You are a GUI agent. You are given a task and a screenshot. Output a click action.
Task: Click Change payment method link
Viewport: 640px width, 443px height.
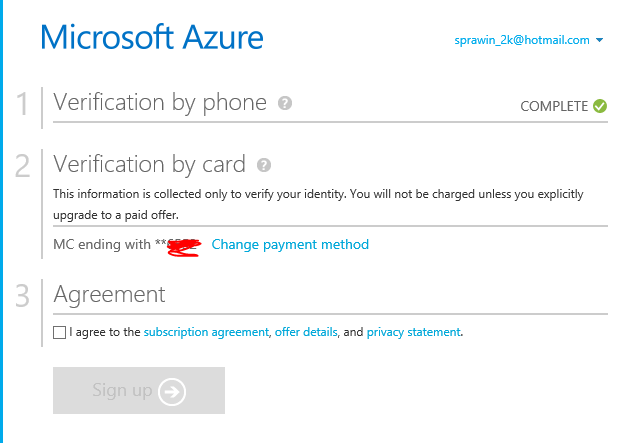pos(290,244)
